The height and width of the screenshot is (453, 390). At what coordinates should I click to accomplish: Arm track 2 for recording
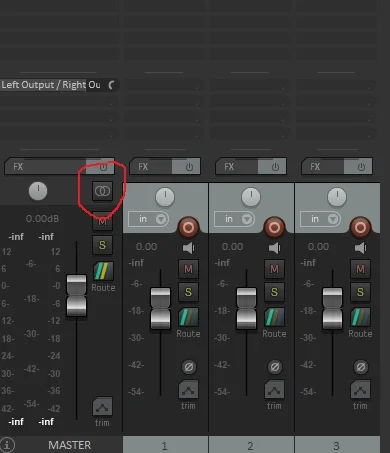[274, 228]
